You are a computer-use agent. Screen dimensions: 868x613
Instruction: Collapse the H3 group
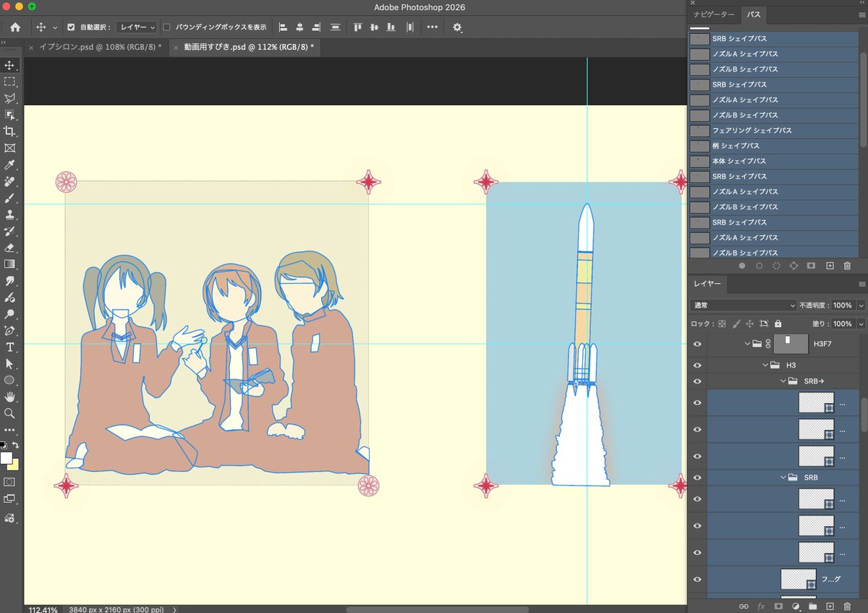(765, 365)
